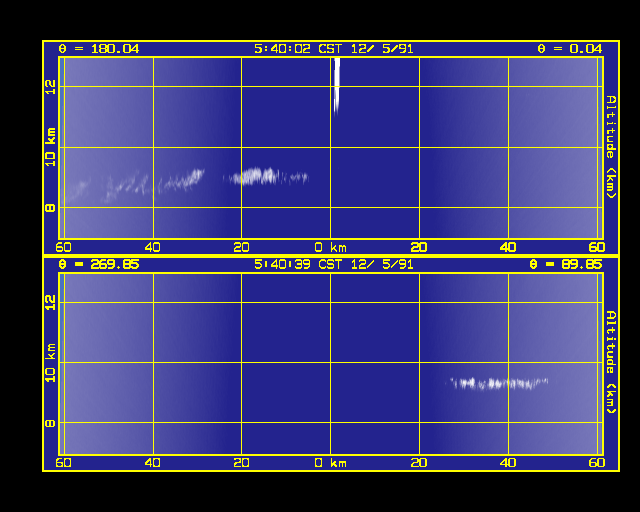Click the bright cloud echo in the bottom panel
640x512 pixels.
tap(497, 383)
